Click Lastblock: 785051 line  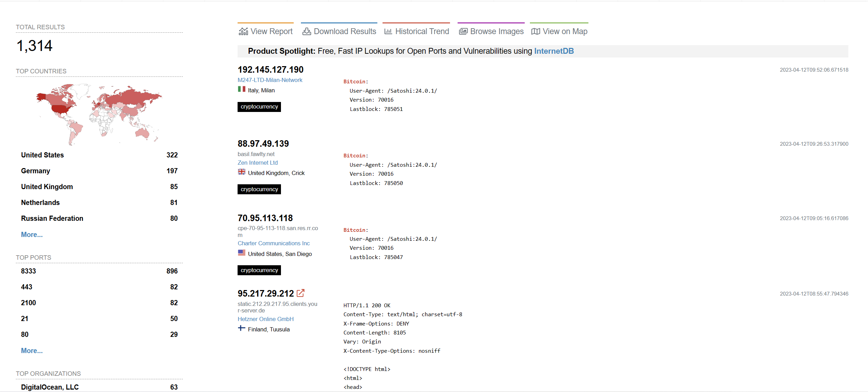[x=376, y=109]
